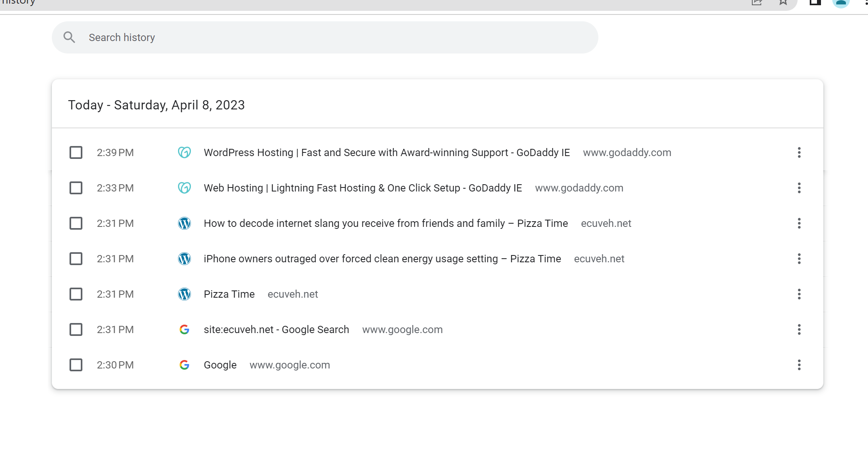Open the Google history entry link

click(x=220, y=365)
